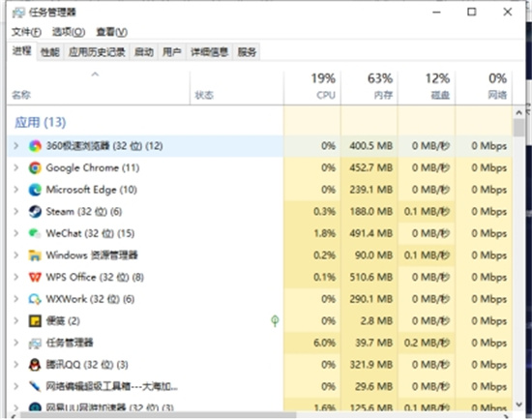Sort by the CPU column header

[312, 87]
